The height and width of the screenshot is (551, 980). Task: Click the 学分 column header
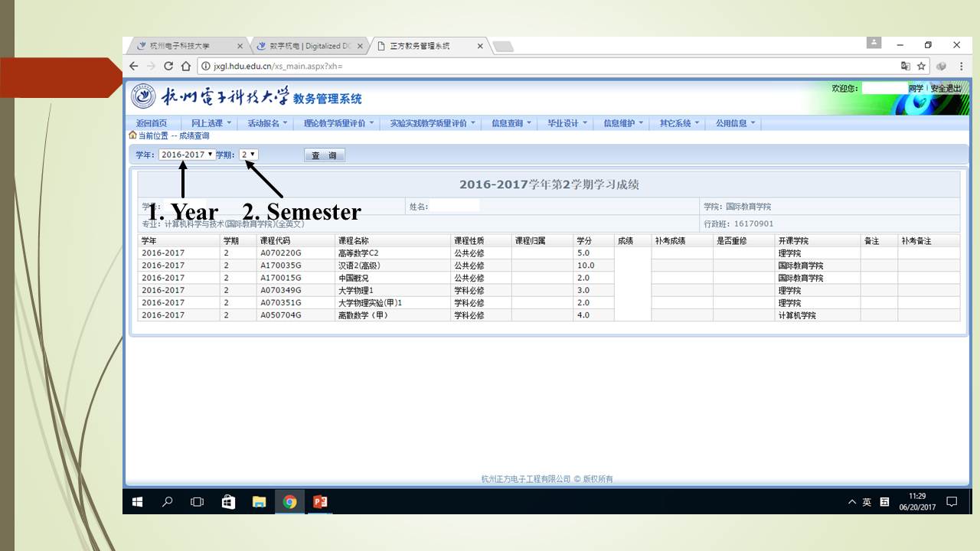593,240
